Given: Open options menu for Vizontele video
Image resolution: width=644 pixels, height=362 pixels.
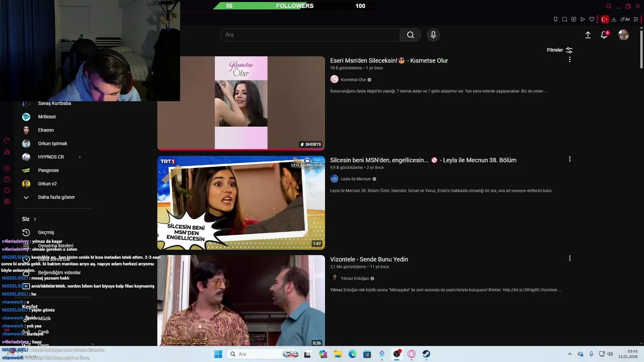Looking at the screenshot, I should 570,258.
